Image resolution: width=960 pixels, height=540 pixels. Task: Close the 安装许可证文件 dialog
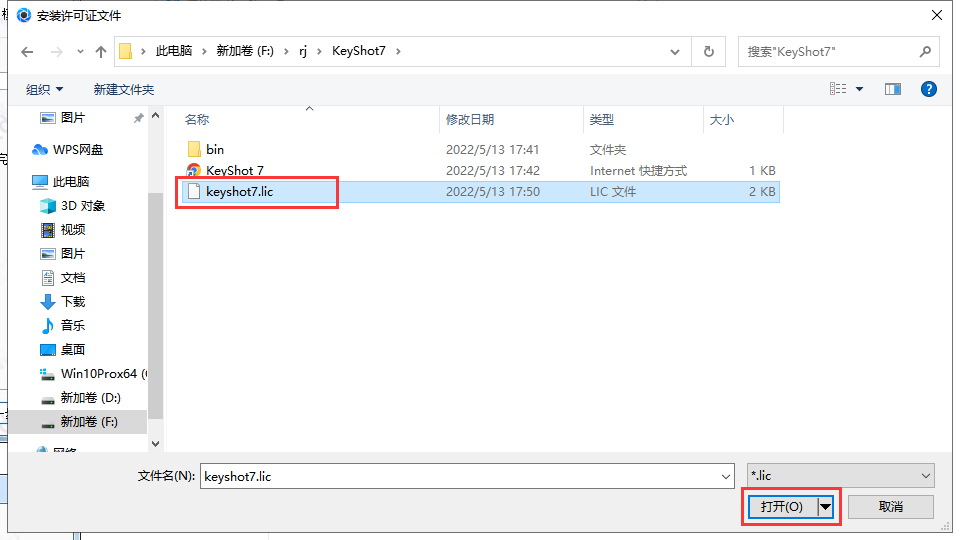pos(937,15)
